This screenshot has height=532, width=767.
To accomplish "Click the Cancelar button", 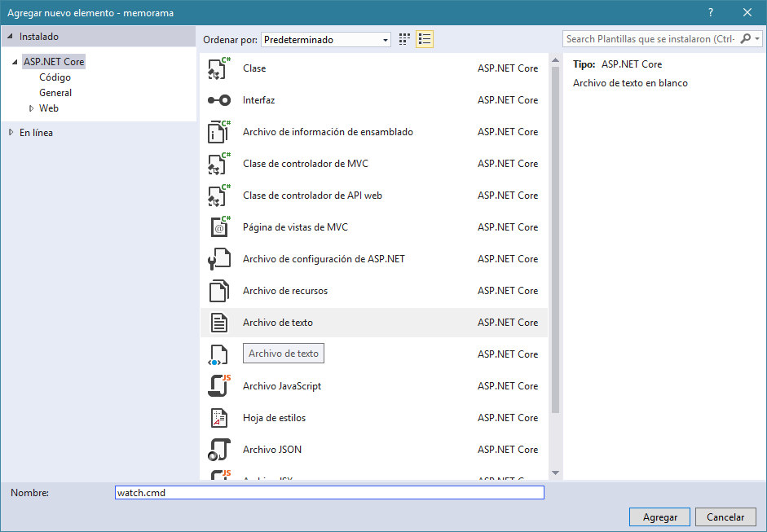I will 725,517.
